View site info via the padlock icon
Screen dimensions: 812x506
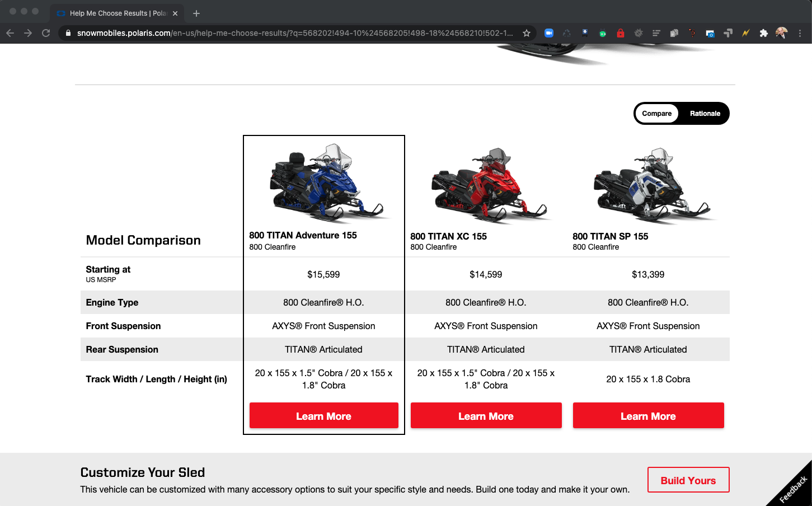tap(68, 33)
